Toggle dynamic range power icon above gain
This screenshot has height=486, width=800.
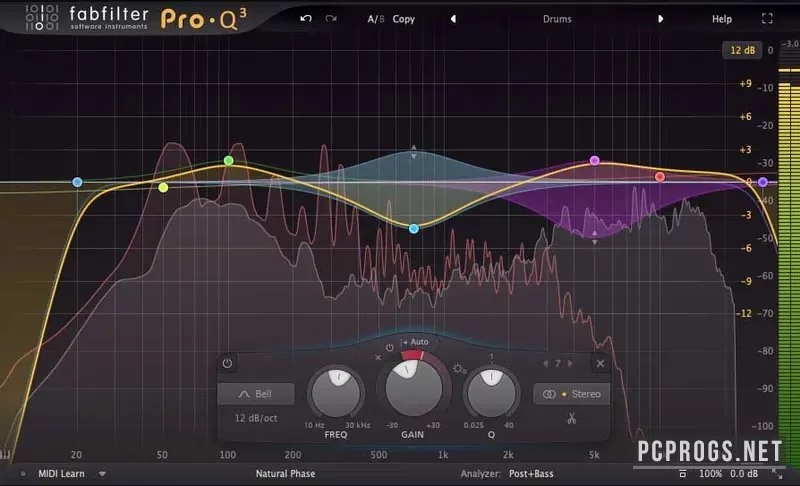[389, 347]
